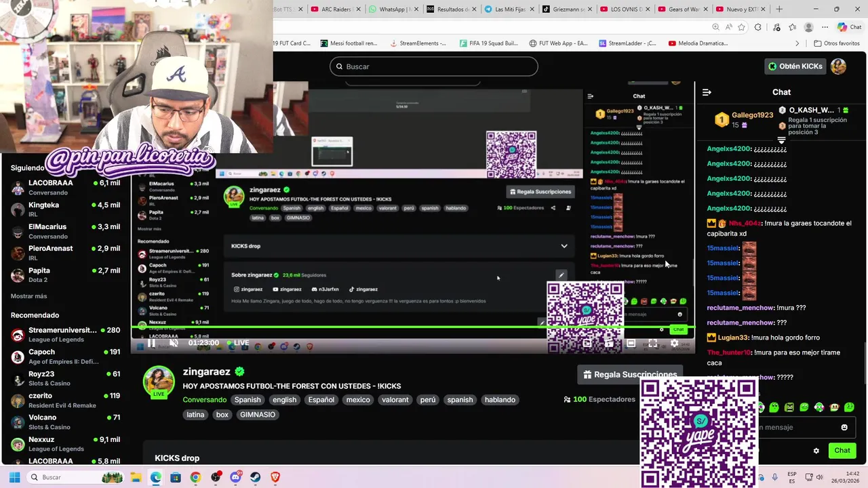Send message with green Chat button

[x=842, y=450]
